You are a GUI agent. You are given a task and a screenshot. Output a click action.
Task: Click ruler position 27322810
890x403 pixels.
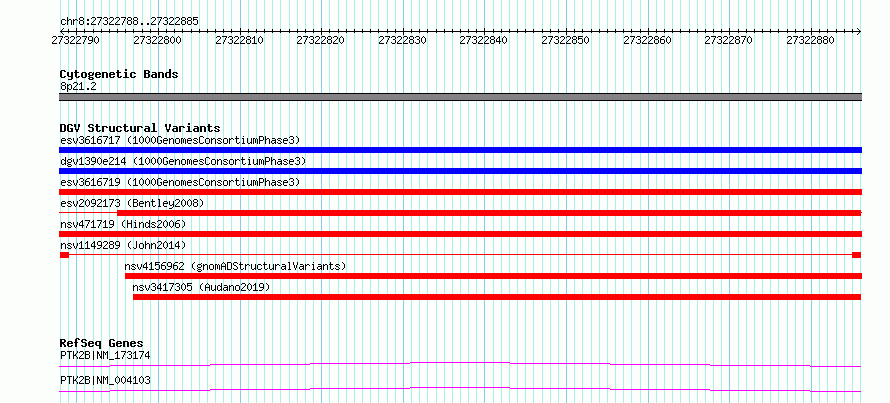[x=240, y=41]
